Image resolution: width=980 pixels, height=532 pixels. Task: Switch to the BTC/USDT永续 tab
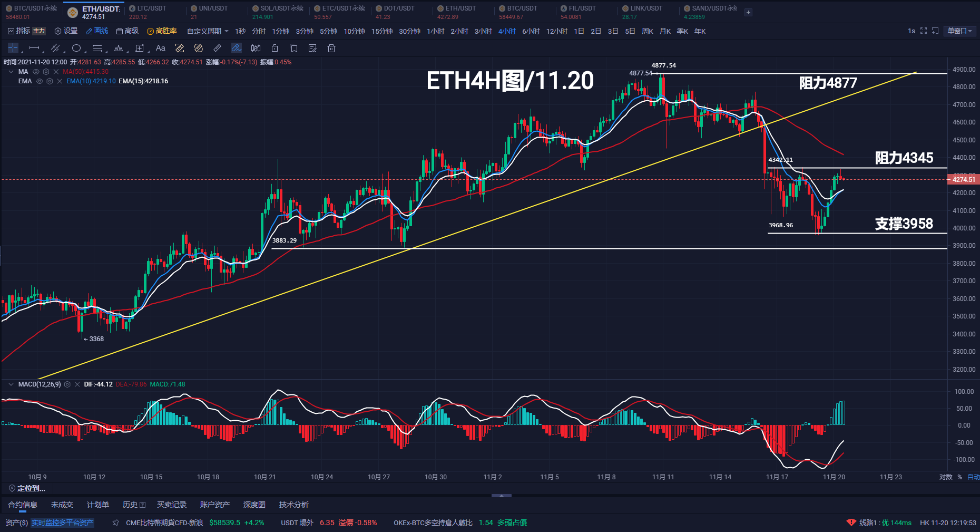(x=31, y=12)
